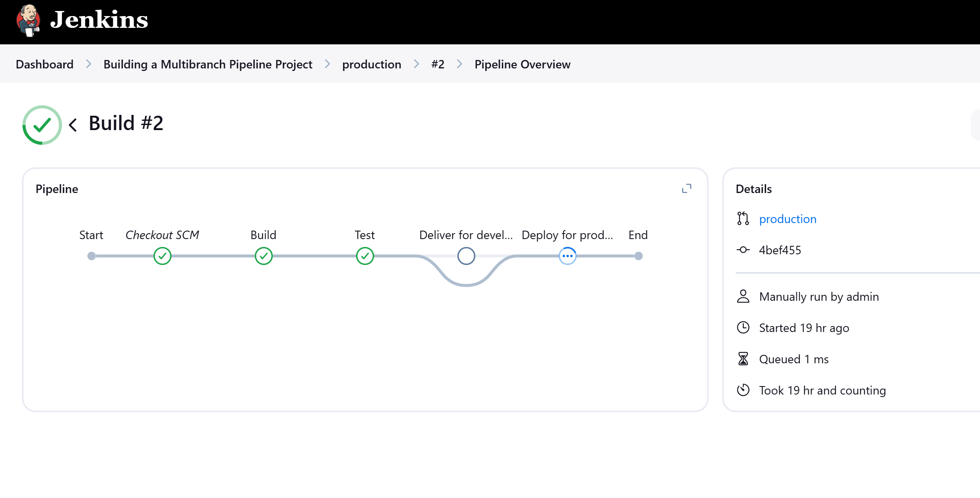Click the Deploy for prod... stage label
The width and height of the screenshot is (980, 498).
pos(567,235)
